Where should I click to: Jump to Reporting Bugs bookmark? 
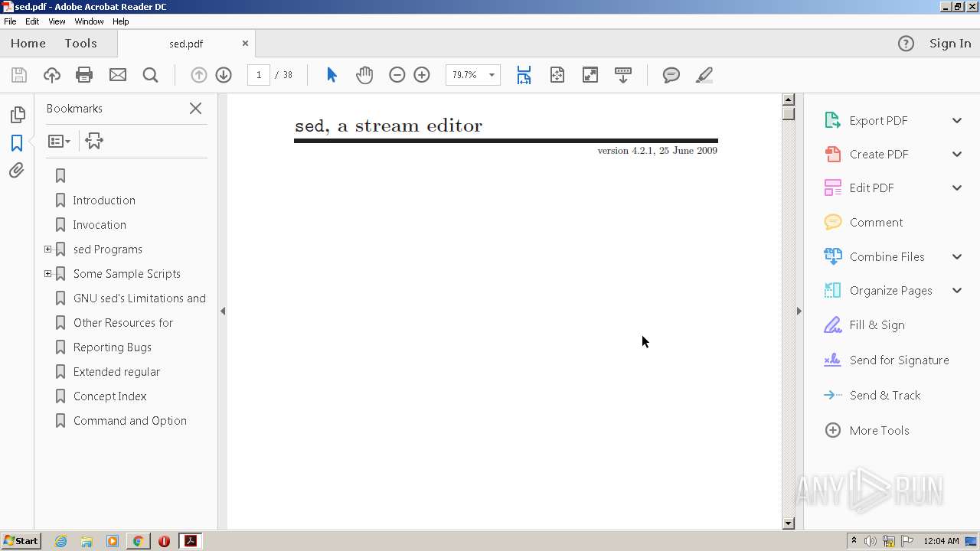click(x=113, y=347)
